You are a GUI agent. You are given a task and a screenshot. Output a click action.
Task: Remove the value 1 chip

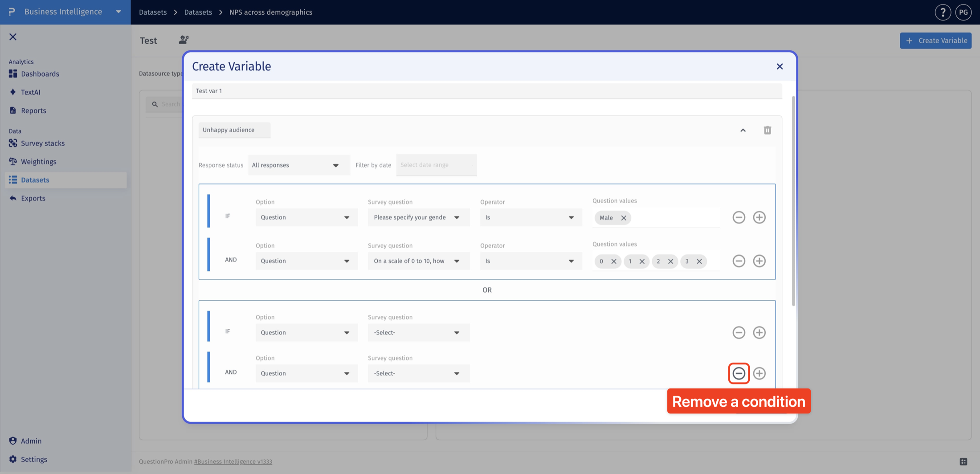pos(642,262)
